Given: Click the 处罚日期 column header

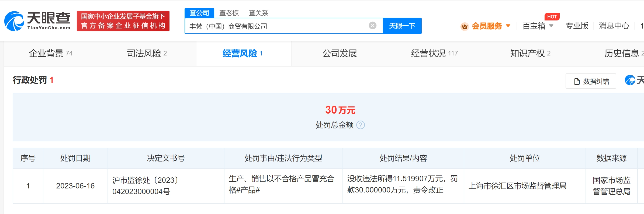Looking at the screenshot, I should click(x=75, y=158).
